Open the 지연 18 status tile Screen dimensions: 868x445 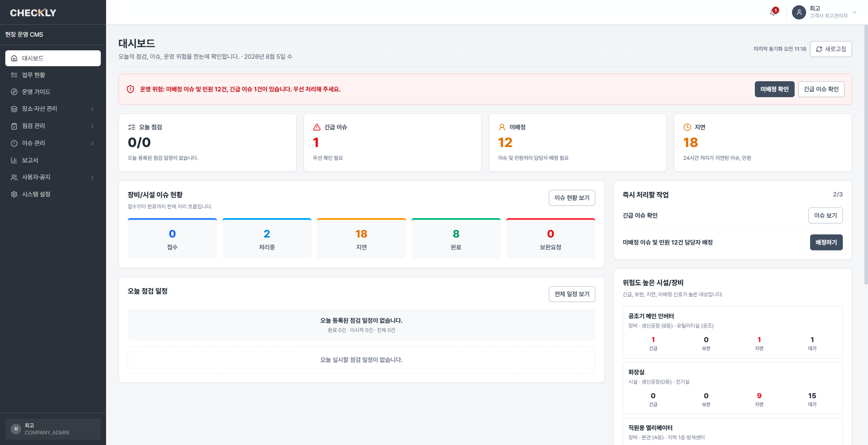point(362,238)
